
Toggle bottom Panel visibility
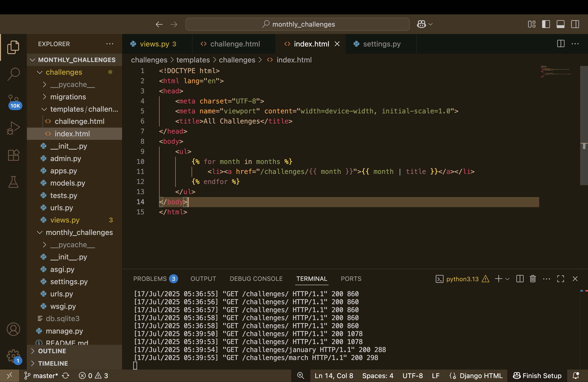[x=560, y=24]
